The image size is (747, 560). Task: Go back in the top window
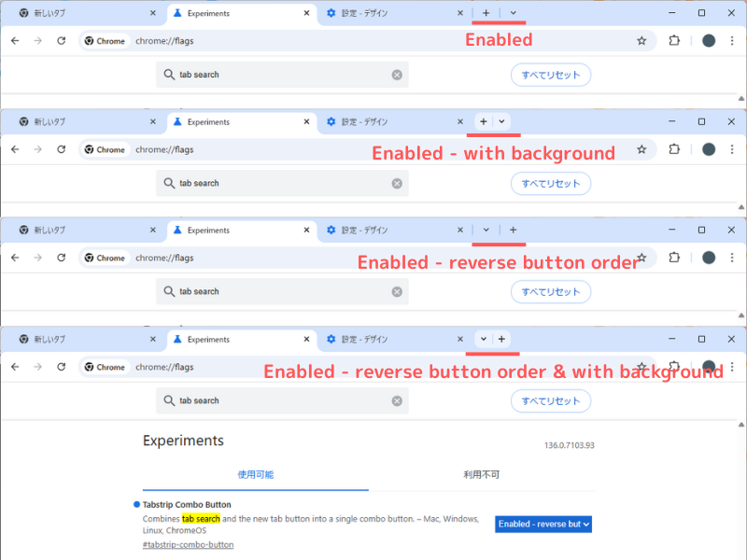(15, 41)
